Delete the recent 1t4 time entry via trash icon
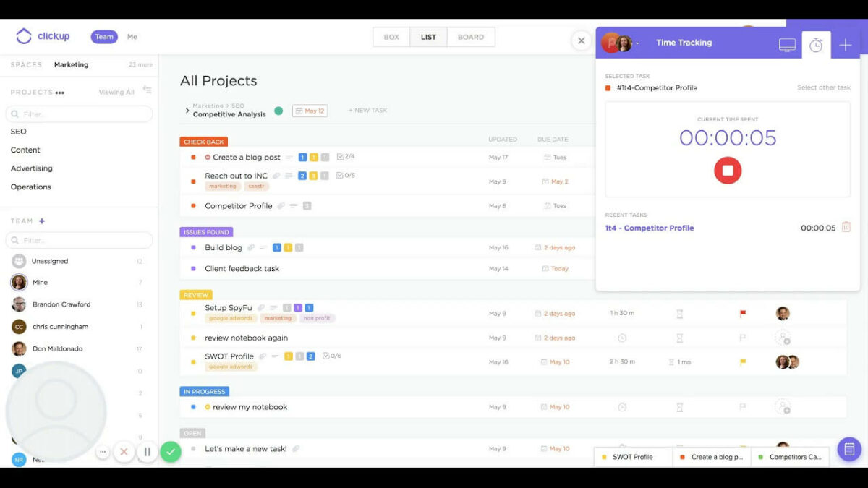The image size is (868, 488). tap(846, 227)
